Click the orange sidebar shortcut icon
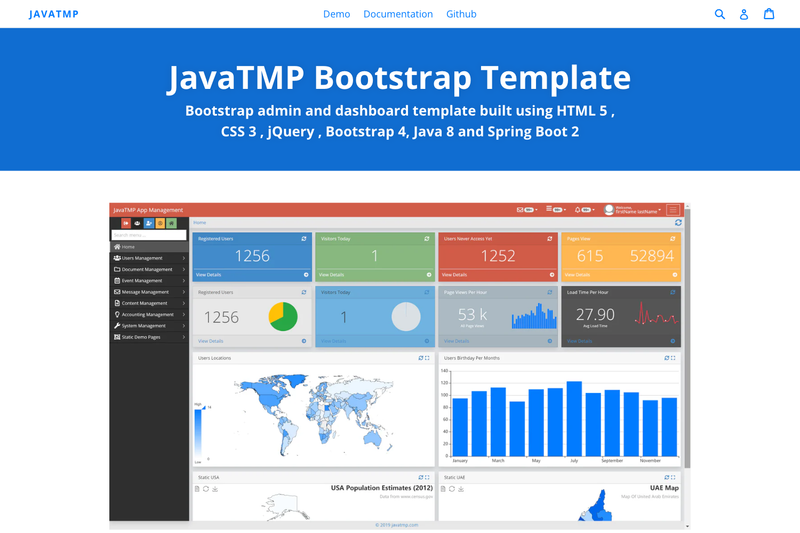The width and height of the screenshot is (800, 533). coord(160,223)
